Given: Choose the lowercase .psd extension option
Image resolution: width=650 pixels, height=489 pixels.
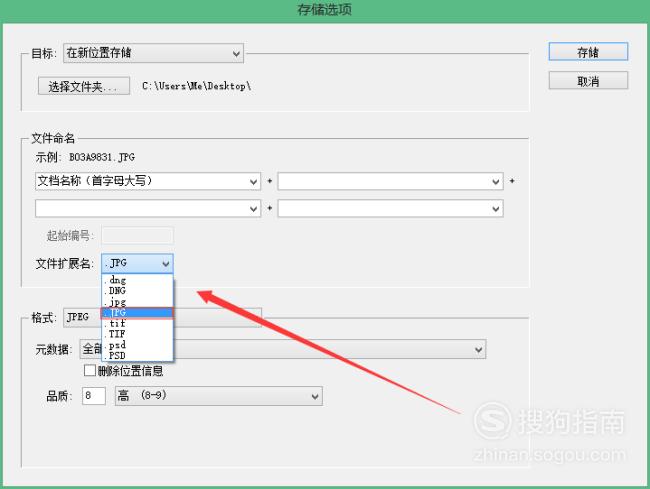Looking at the screenshot, I should tap(137, 345).
